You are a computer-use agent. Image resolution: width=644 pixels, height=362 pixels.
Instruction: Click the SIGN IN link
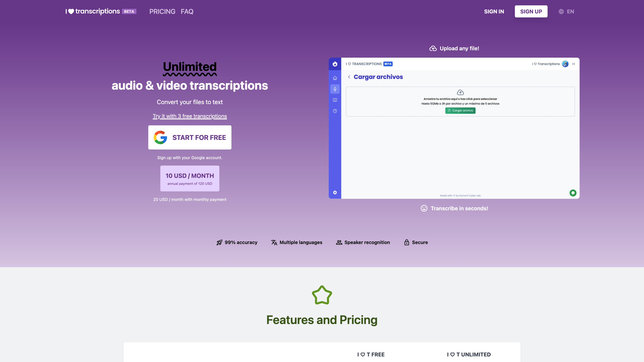click(494, 11)
